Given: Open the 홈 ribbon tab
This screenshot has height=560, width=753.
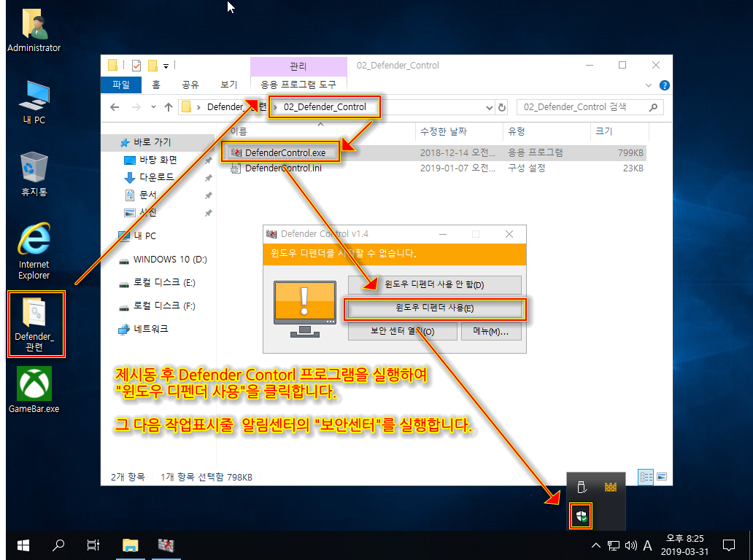Looking at the screenshot, I should click(x=156, y=85).
